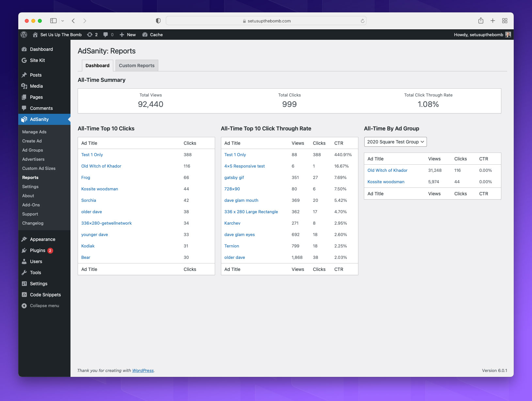Select the Tools wrench icon
Screen dimensions: 532x401
click(24, 273)
